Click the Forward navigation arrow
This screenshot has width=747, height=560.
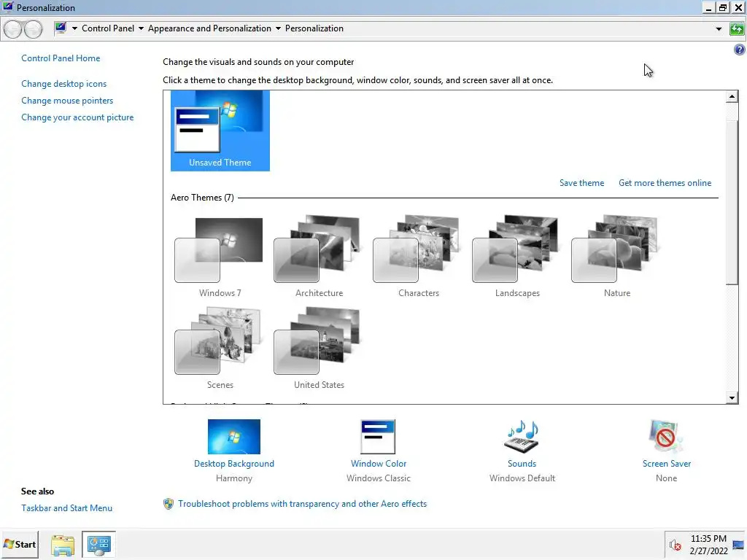click(33, 29)
